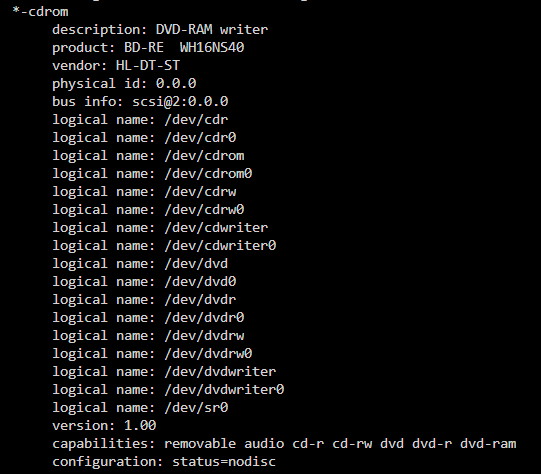Click the dvd-ram capability word
This screenshot has width=541, height=474.
(488, 444)
